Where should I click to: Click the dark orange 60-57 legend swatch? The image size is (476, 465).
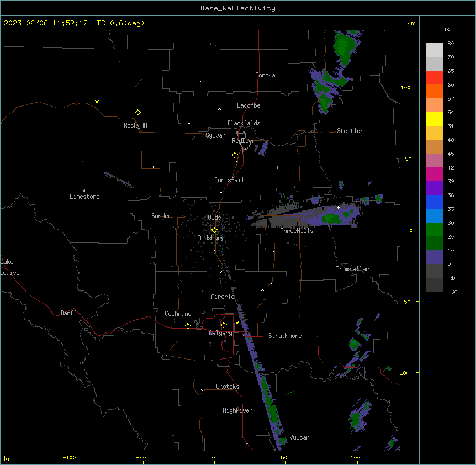pyautogui.click(x=434, y=91)
